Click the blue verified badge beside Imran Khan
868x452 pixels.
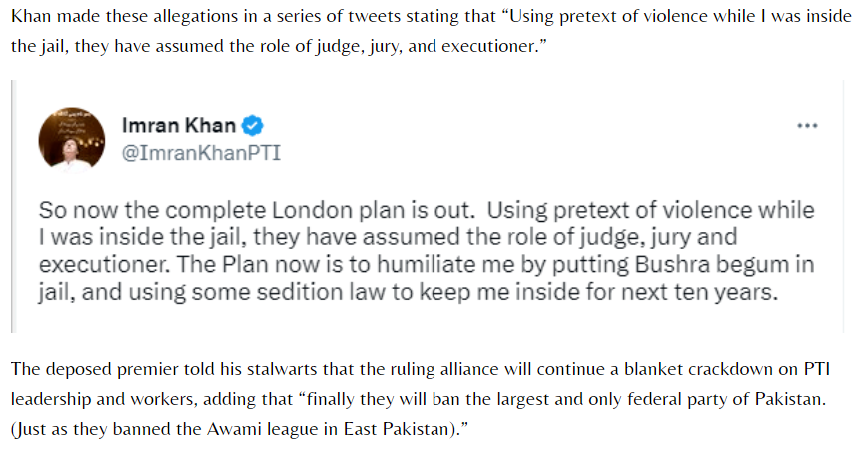click(255, 125)
